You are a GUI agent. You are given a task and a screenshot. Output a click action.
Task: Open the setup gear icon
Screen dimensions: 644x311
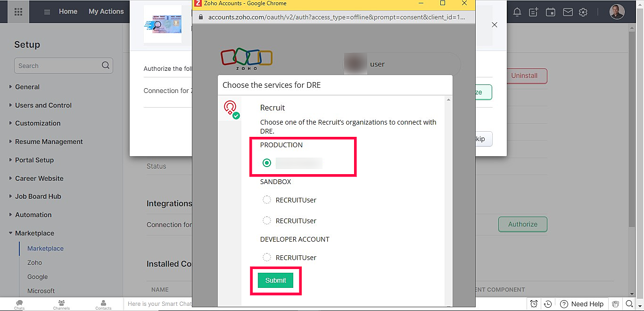(x=584, y=12)
